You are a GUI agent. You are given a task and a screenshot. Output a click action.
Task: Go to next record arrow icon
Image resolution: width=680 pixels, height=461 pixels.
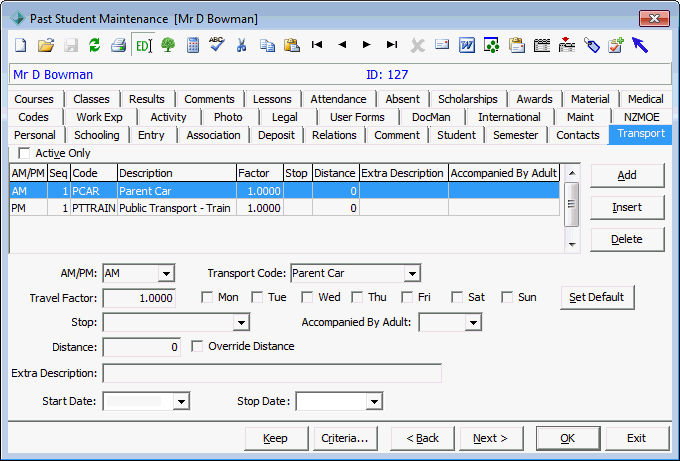pos(366,44)
